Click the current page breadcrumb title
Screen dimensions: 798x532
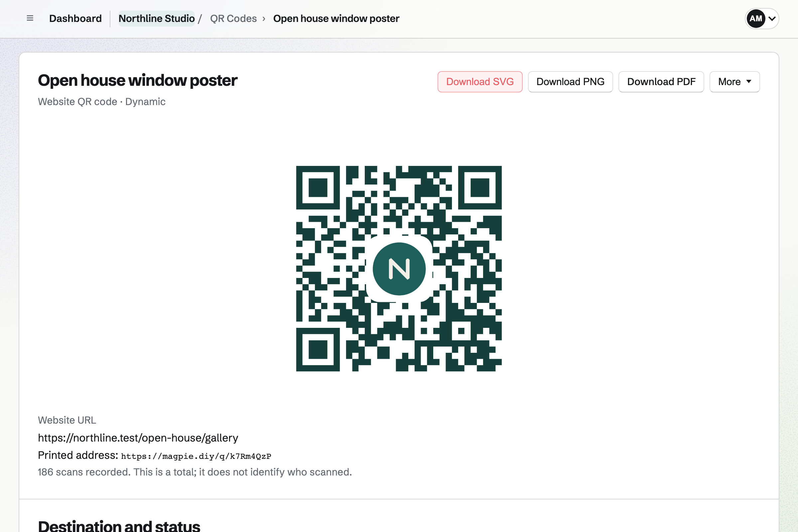pyautogui.click(x=336, y=18)
